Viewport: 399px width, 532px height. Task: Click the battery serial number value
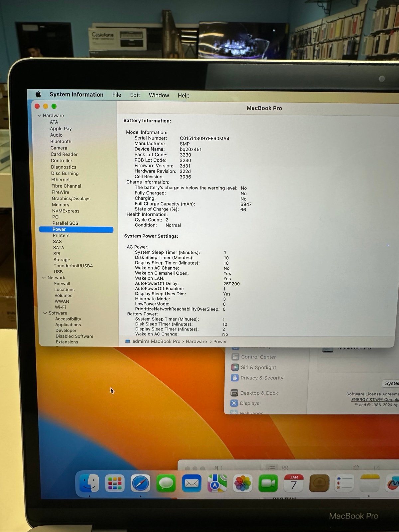204,138
